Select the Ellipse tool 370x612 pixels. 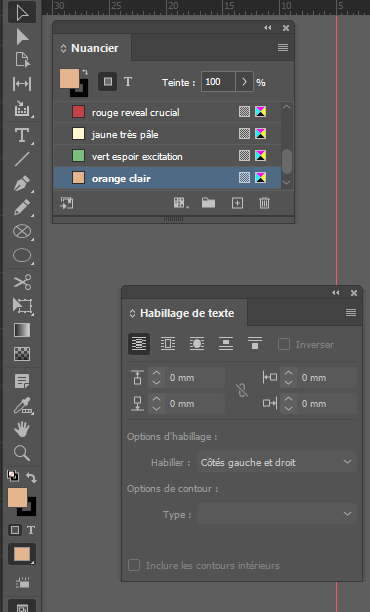pos(22,256)
